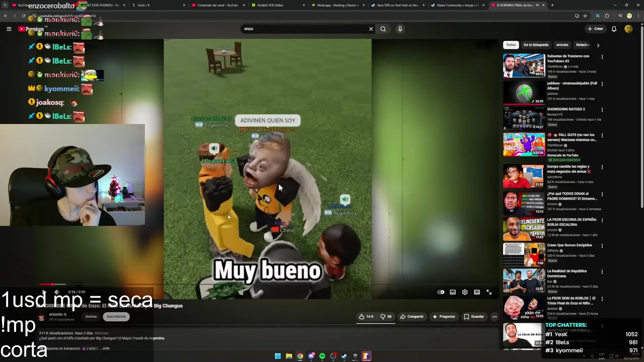Screen dimensions: 644x362
Task: Open Windows Start menu
Action: click(278, 356)
